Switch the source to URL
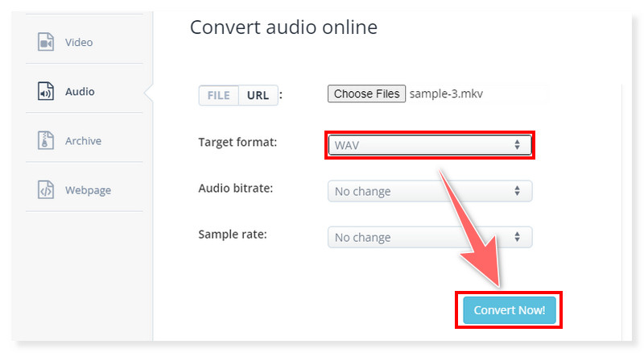The image size is (644, 353). tap(258, 95)
